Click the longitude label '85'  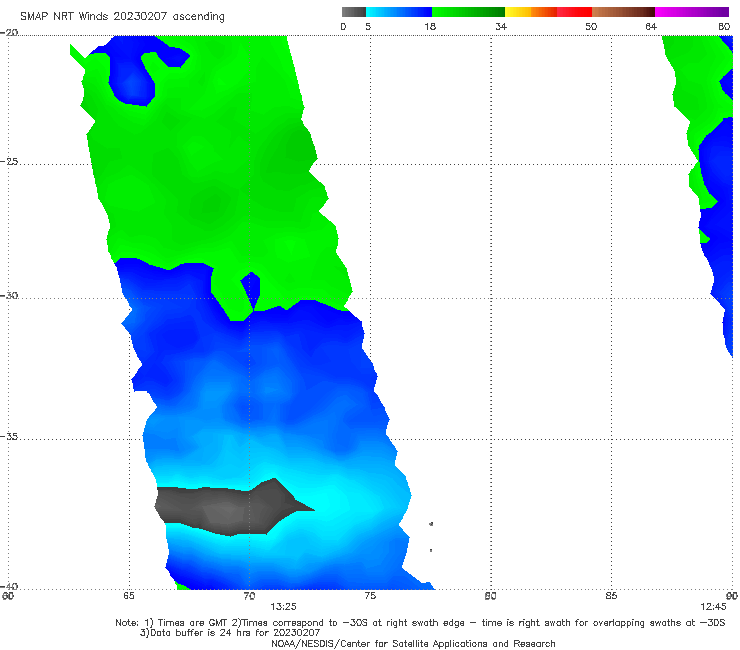pyautogui.click(x=611, y=596)
